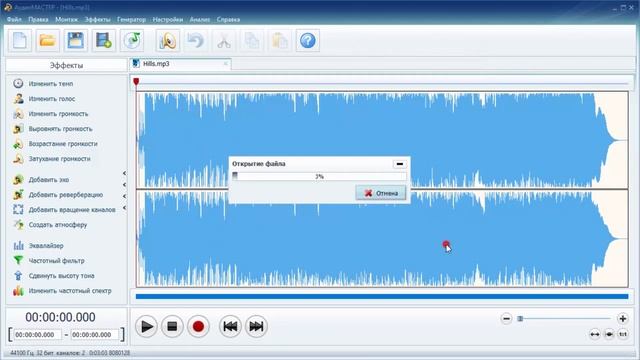Select Изменить темп effect
640x360 pixels.
coord(43,84)
